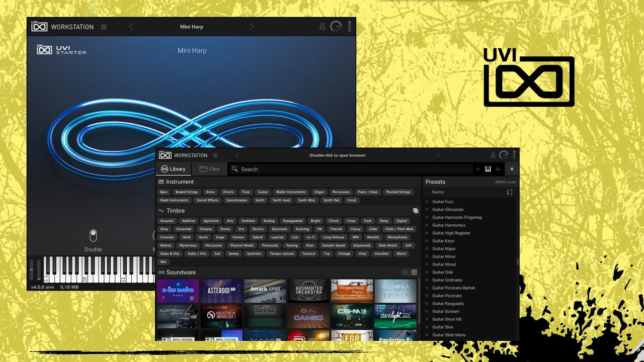The height and width of the screenshot is (362, 644).
Task: Favorite the Guitar Keys preset star
Action: 427,241
